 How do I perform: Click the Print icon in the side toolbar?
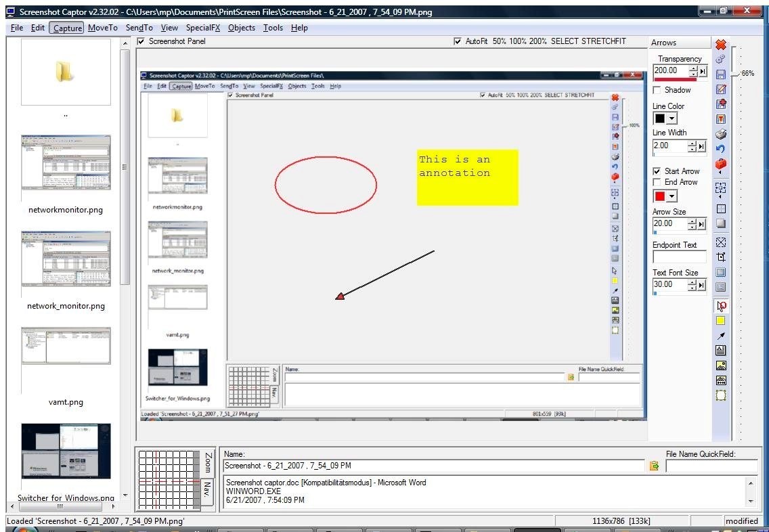(720, 132)
